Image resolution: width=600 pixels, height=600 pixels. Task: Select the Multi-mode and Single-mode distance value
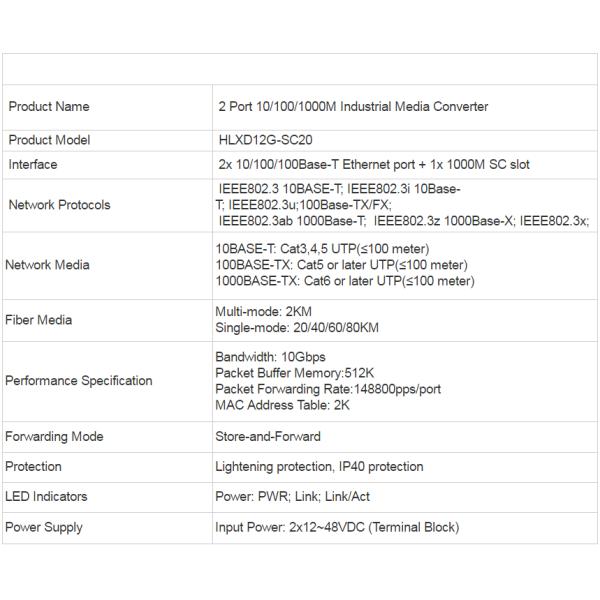(x=297, y=320)
